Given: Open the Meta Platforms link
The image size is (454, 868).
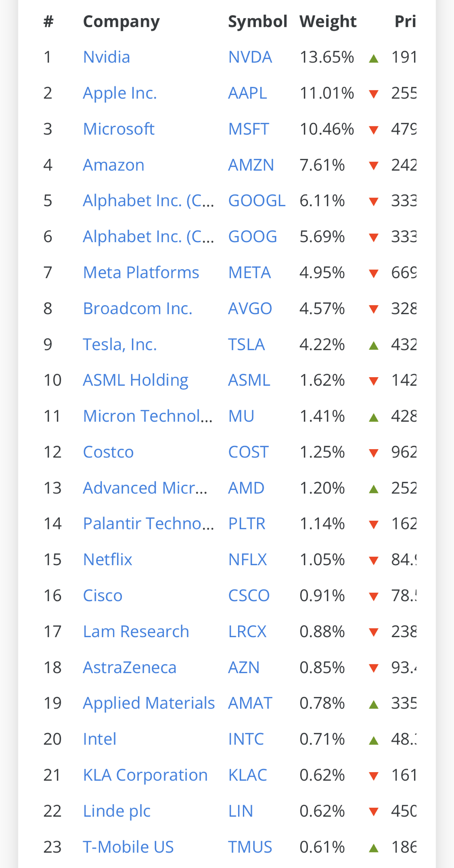Looking at the screenshot, I should coord(141,273).
